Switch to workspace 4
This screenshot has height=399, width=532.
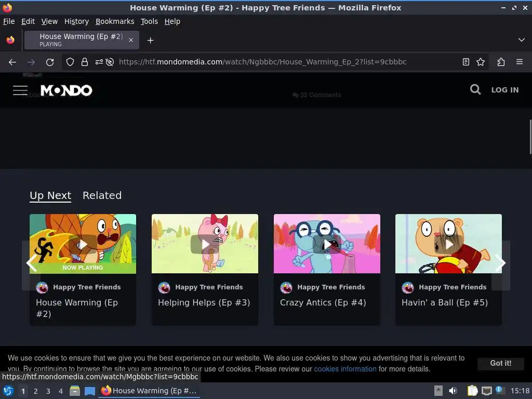61,391
